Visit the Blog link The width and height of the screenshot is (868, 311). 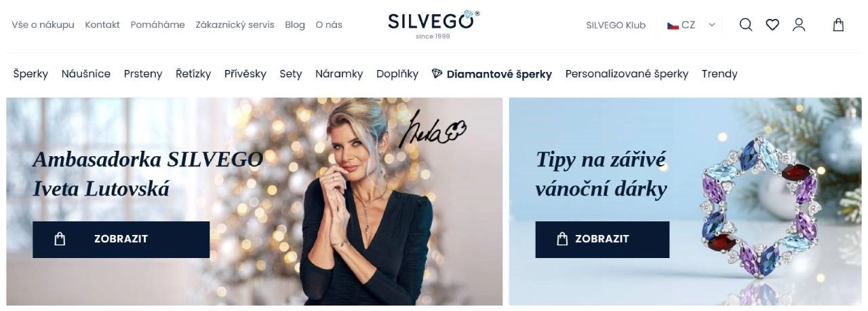[x=295, y=25]
